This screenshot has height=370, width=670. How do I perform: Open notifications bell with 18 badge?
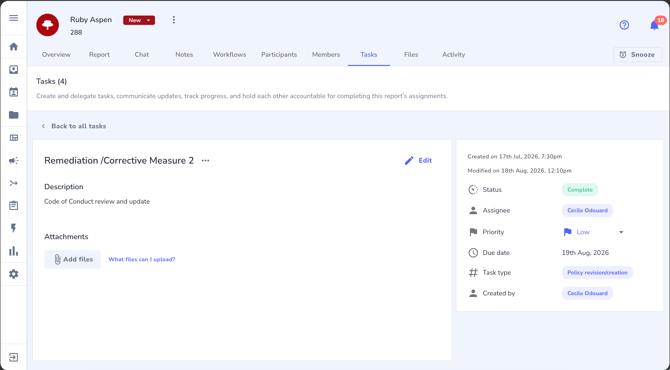pos(655,25)
